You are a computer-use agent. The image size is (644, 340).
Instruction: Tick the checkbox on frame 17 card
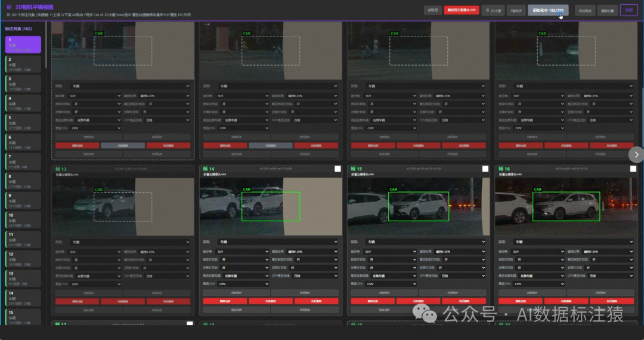[190, 323]
